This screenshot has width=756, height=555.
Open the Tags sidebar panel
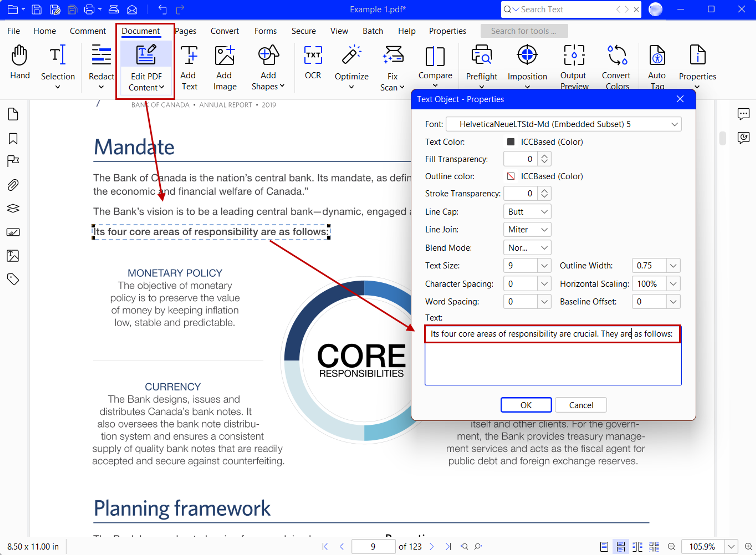point(13,279)
